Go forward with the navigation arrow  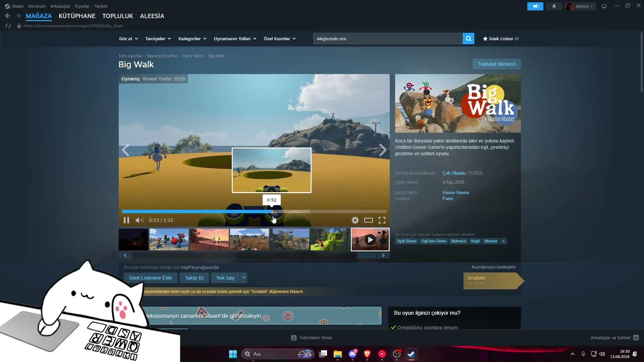(x=18, y=16)
